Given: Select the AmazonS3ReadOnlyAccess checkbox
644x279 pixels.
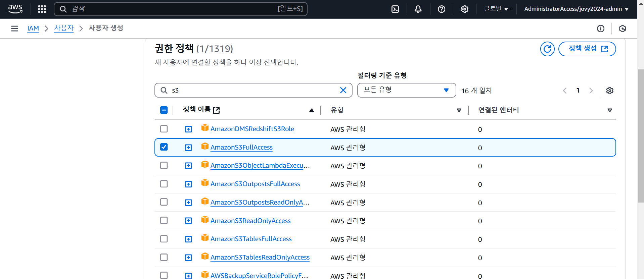Looking at the screenshot, I should tap(164, 220).
